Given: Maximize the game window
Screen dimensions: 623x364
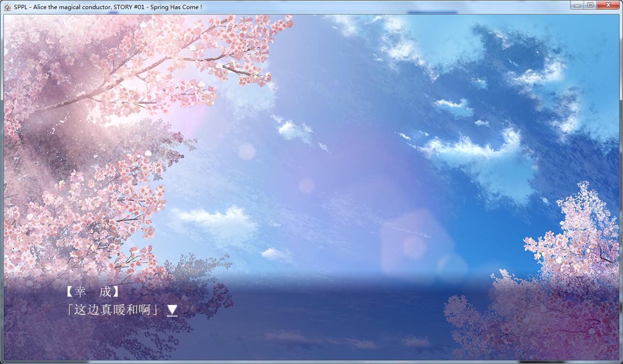Looking at the screenshot, I should 590,5.
